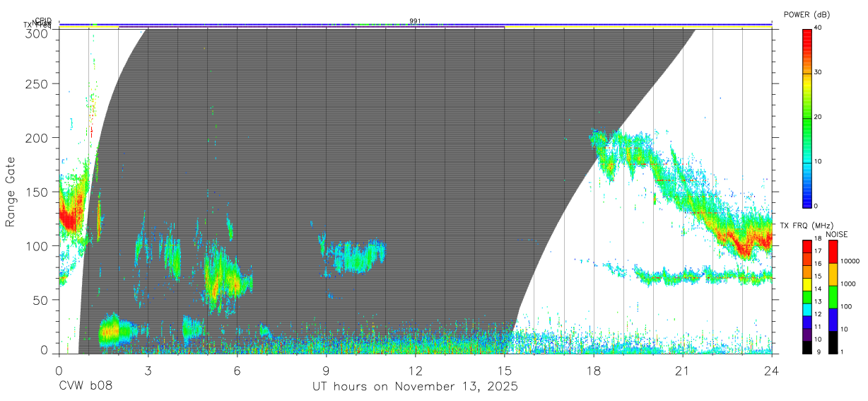The width and height of the screenshot is (868, 401).
Task: Click the 30 tick on POWER scale
Action: [819, 73]
